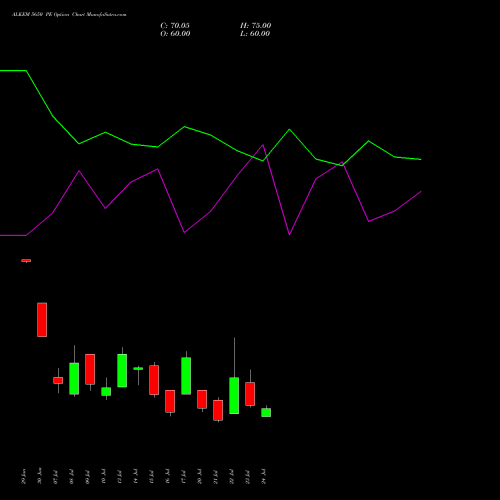Select the open value O: 60.00
500x500 pixels.
click(175, 34)
